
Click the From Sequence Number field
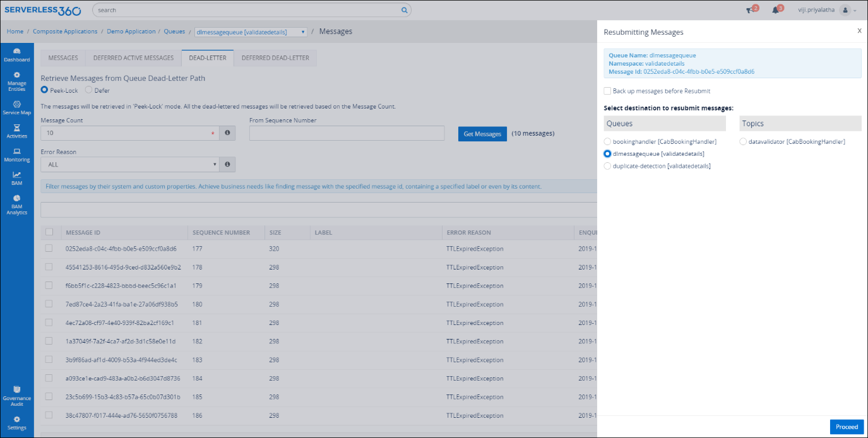[347, 133]
